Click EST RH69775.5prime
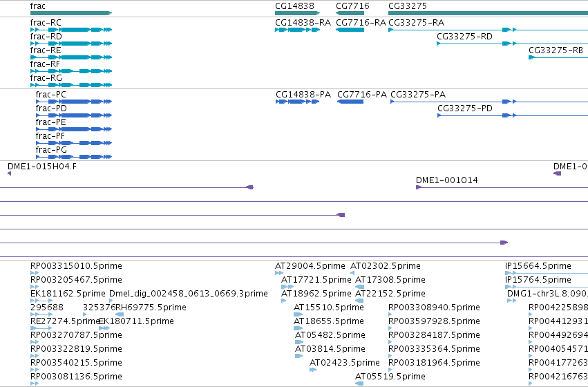588x387 pixels. (120, 314)
